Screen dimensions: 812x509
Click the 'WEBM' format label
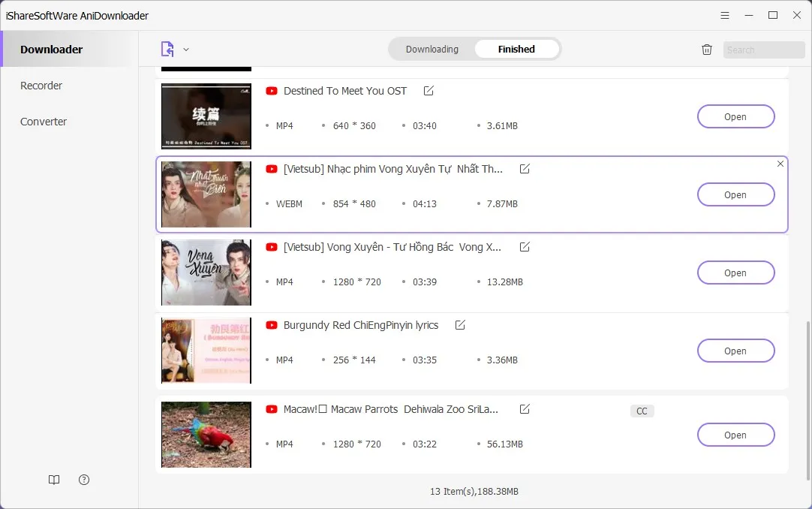pyautogui.click(x=289, y=204)
